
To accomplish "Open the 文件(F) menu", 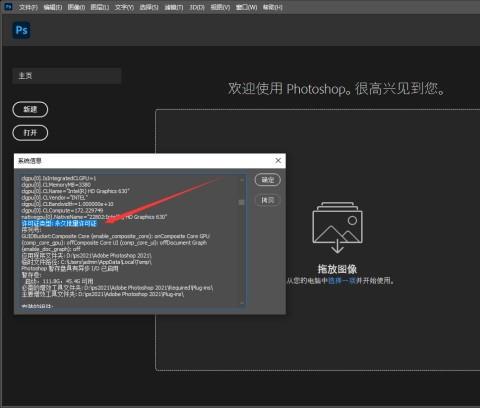I will tap(28, 7).
